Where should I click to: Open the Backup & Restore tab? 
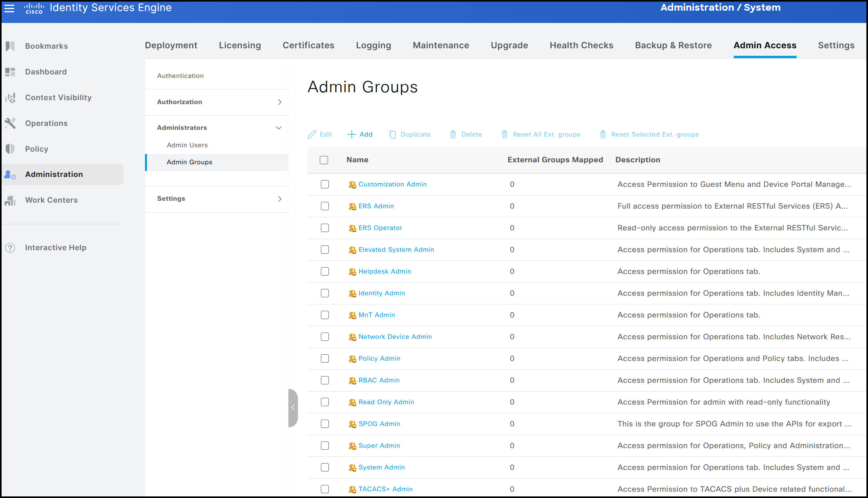(x=673, y=46)
